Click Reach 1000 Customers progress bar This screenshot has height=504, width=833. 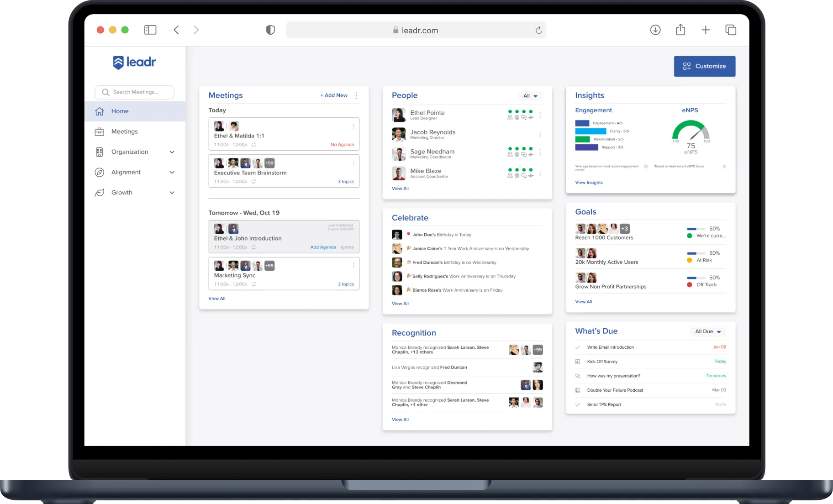[696, 229]
